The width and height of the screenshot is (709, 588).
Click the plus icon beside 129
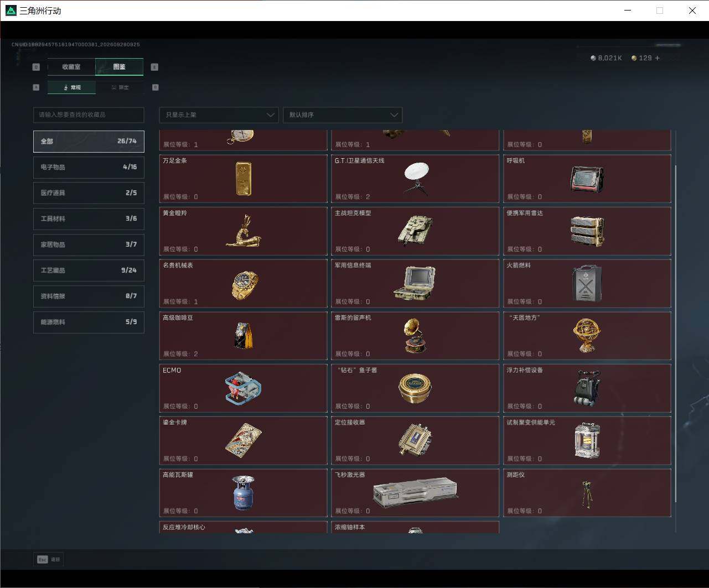coord(658,58)
